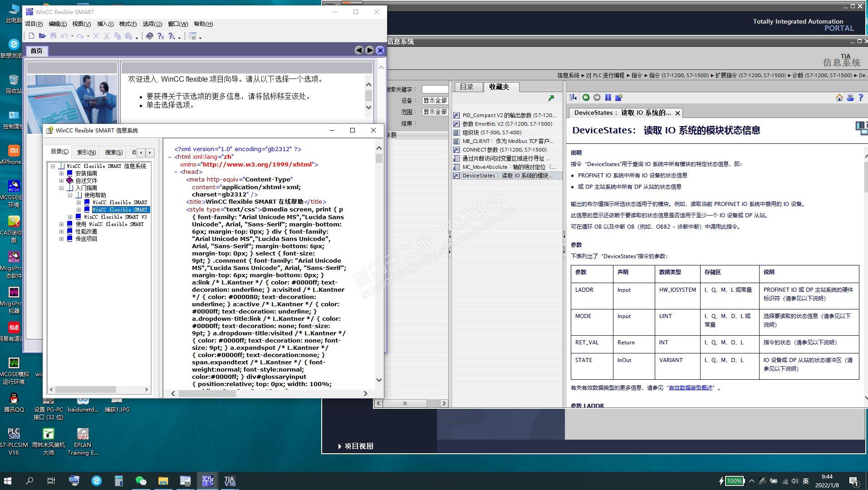The image size is (868, 490).
Task: Click the Save icon in WinCC toolbar
Action: (x=53, y=36)
